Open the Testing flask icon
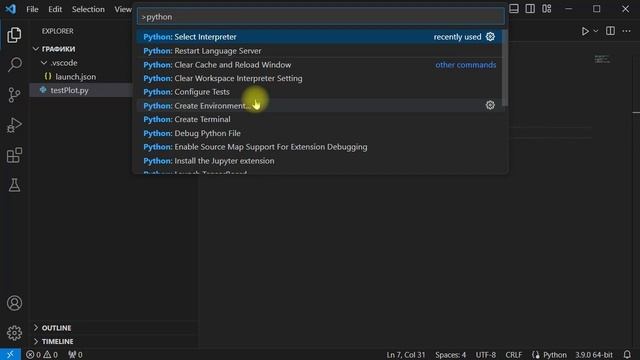The image size is (640, 360). point(14,185)
